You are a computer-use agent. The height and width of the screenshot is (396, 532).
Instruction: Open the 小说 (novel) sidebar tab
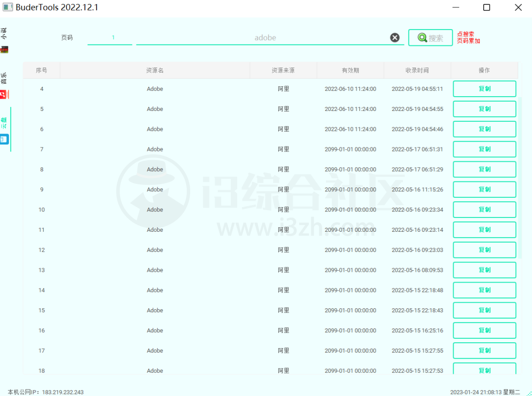4,41
